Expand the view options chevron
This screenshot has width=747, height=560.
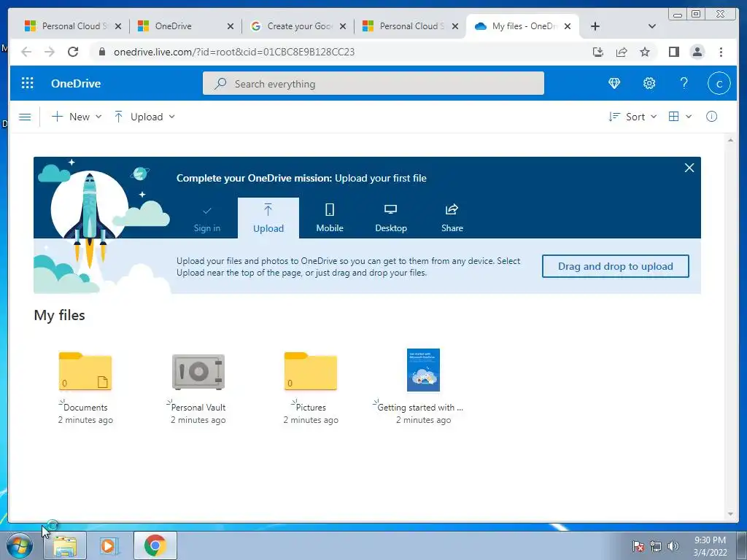coord(689,117)
